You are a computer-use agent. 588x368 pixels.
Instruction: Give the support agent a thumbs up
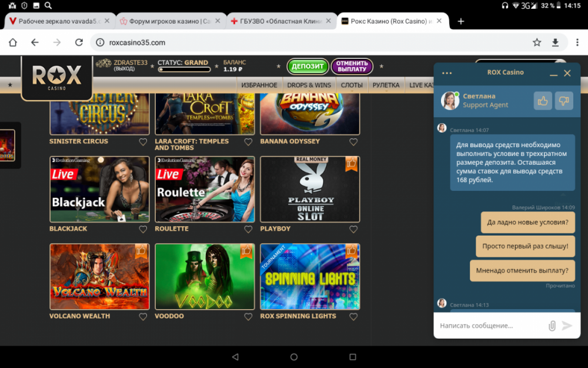542,101
